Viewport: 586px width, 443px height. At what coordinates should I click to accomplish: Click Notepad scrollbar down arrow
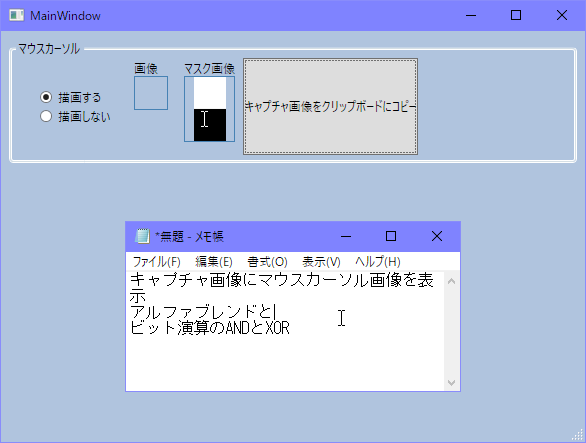point(451,383)
